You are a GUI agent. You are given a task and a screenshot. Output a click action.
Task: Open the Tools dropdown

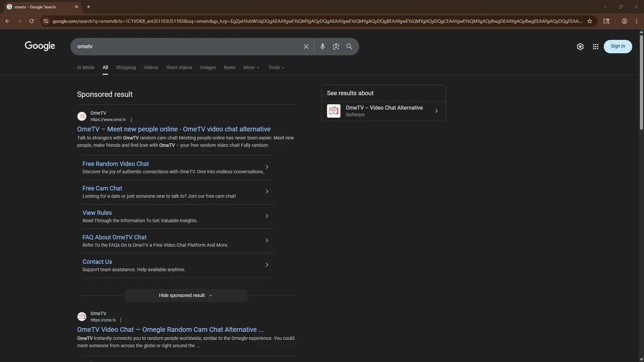[276, 67]
